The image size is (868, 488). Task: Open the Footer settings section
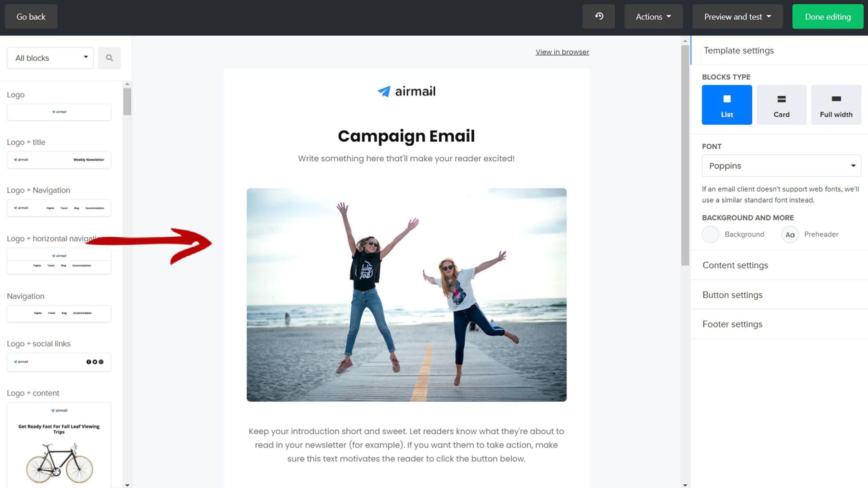click(x=732, y=324)
